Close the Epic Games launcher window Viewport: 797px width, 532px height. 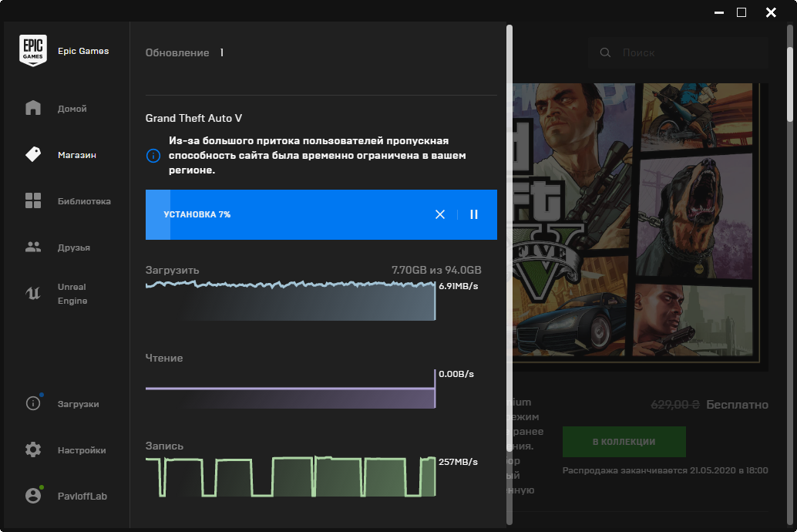pyautogui.click(x=771, y=12)
